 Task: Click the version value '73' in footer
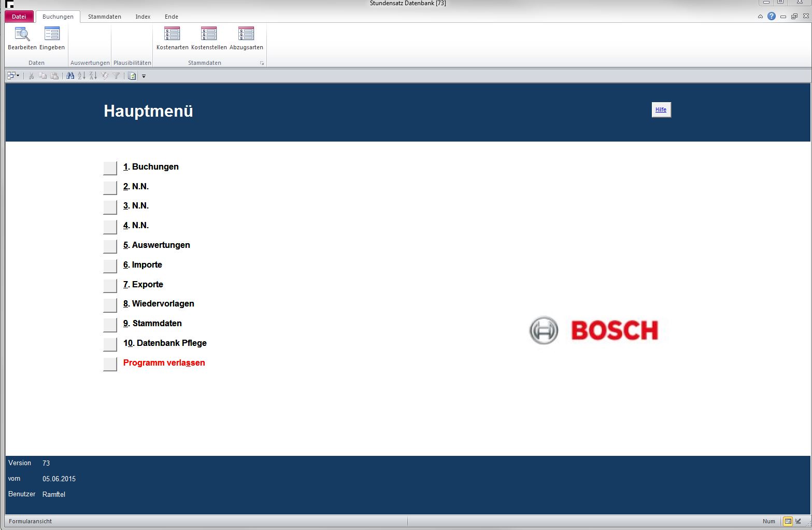[46, 463]
